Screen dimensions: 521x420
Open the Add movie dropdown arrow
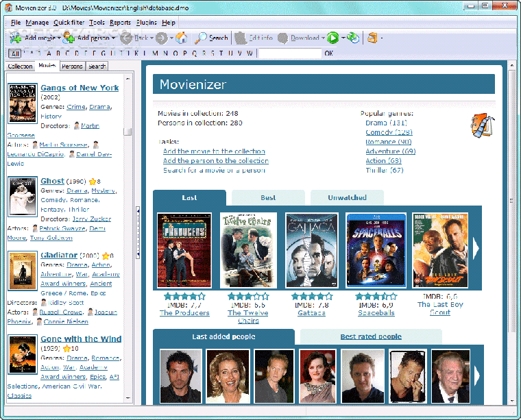click(x=60, y=38)
